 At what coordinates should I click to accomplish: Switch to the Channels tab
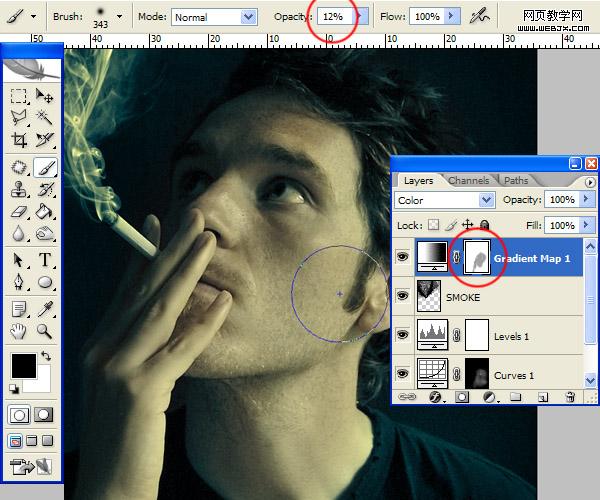tap(468, 181)
